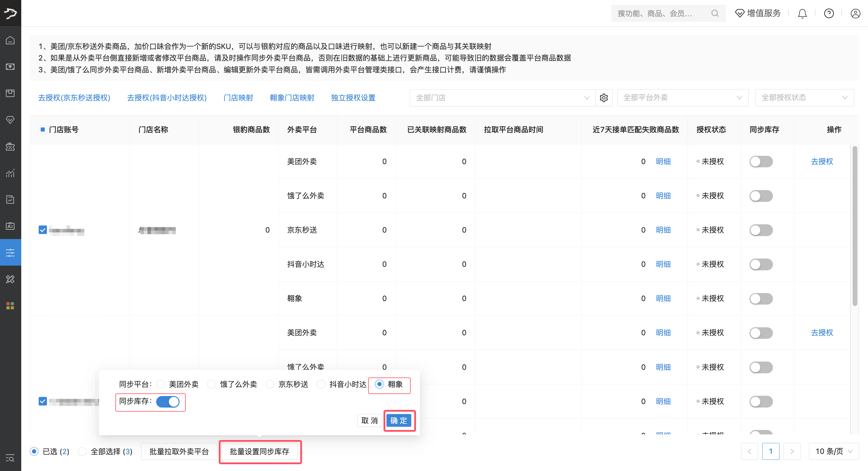The height and width of the screenshot is (471, 868).
Task: Open the colorful apps grid sidebar icon
Action: click(x=10, y=305)
